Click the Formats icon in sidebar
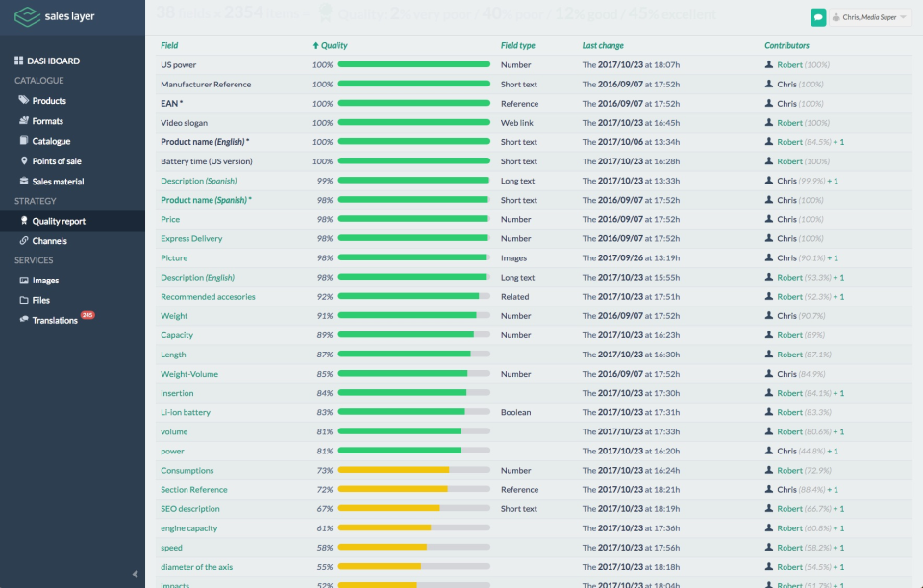This screenshot has width=923, height=588. [x=24, y=120]
